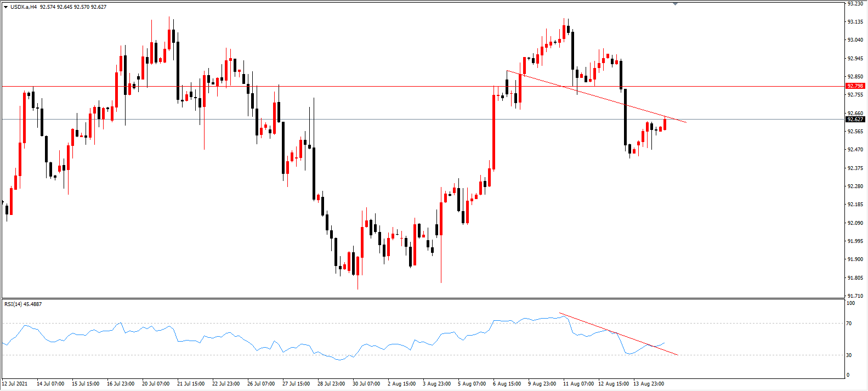Click the RSI 70 dashed level line
The height and width of the screenshot is (391, 868).
(x=422, y=324)
